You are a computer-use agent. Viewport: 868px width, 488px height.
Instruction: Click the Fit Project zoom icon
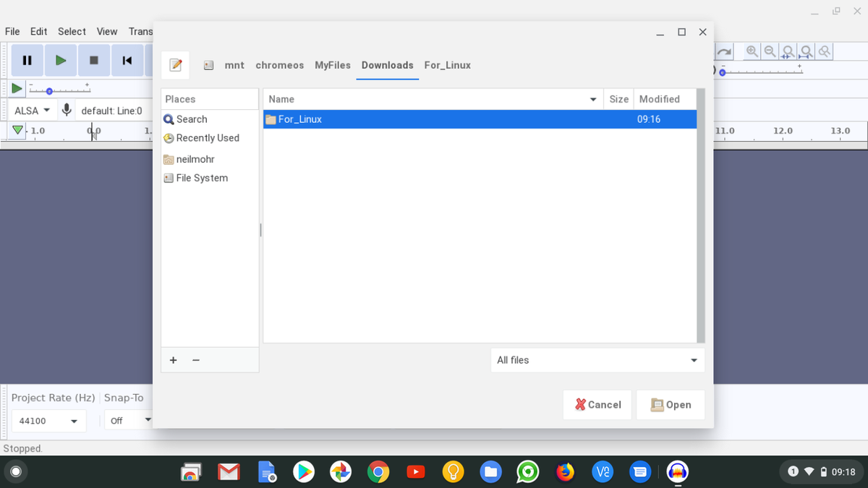pos(806,51)
